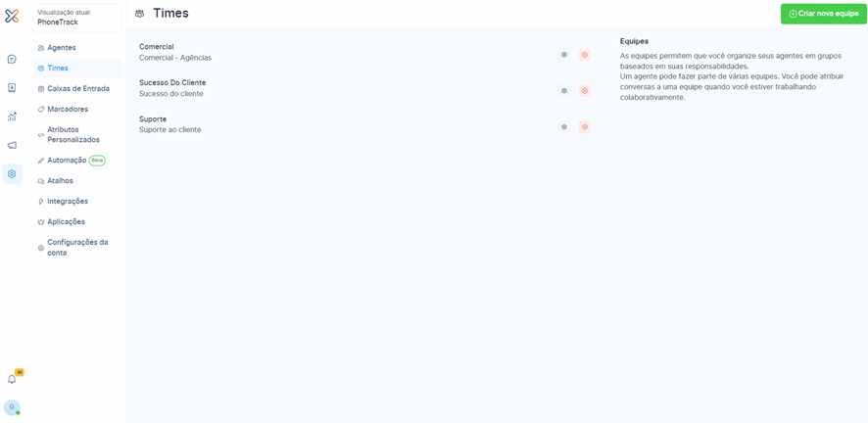Open Caixas de Entrada settings

pos(77,88)
